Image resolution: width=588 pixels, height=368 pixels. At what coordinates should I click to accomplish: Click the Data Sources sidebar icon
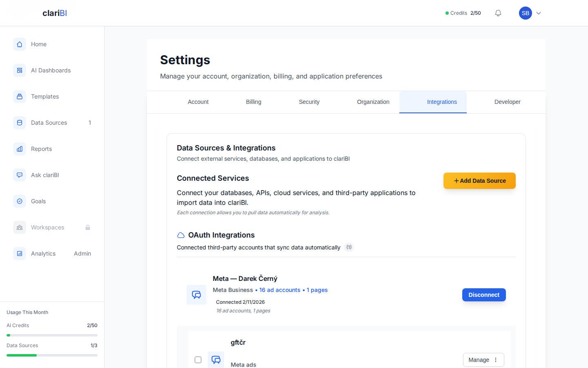[20, 123]
